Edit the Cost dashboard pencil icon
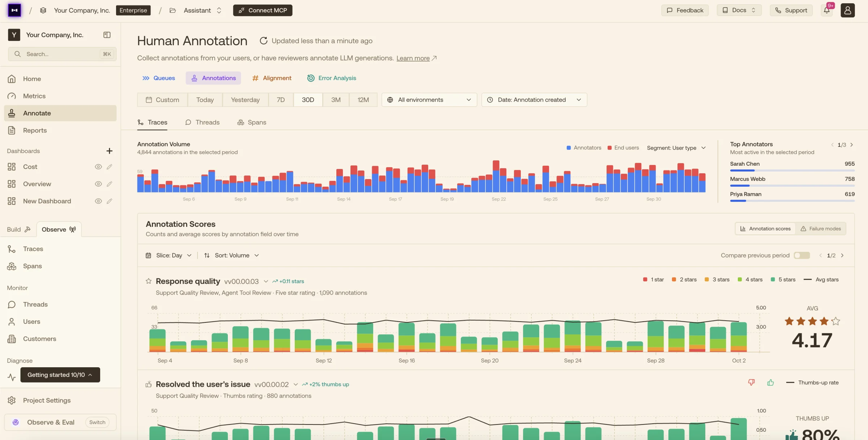Image resolution: width=868 pixels, height=440 pixels. tap(109, 167)
